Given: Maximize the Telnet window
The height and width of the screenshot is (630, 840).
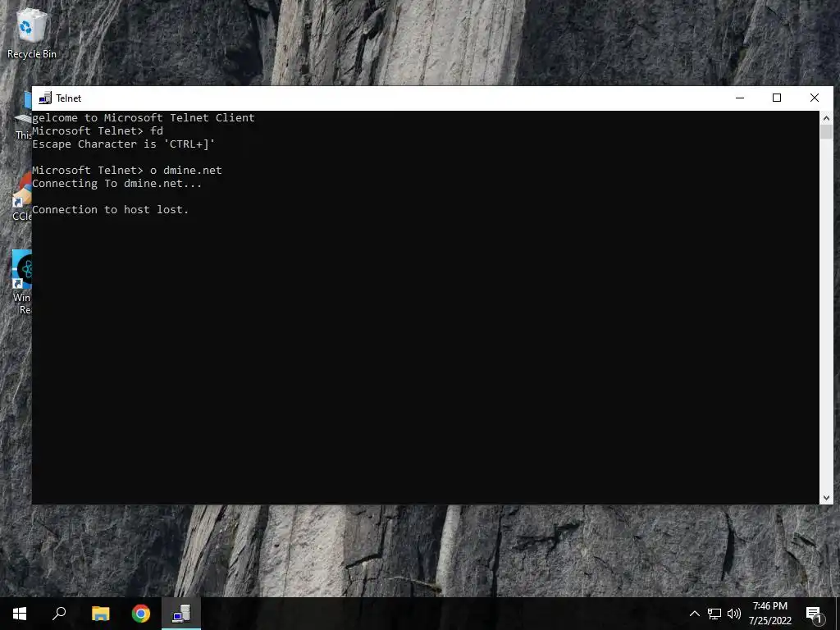Looking at the screenshot, I should 777,98.
